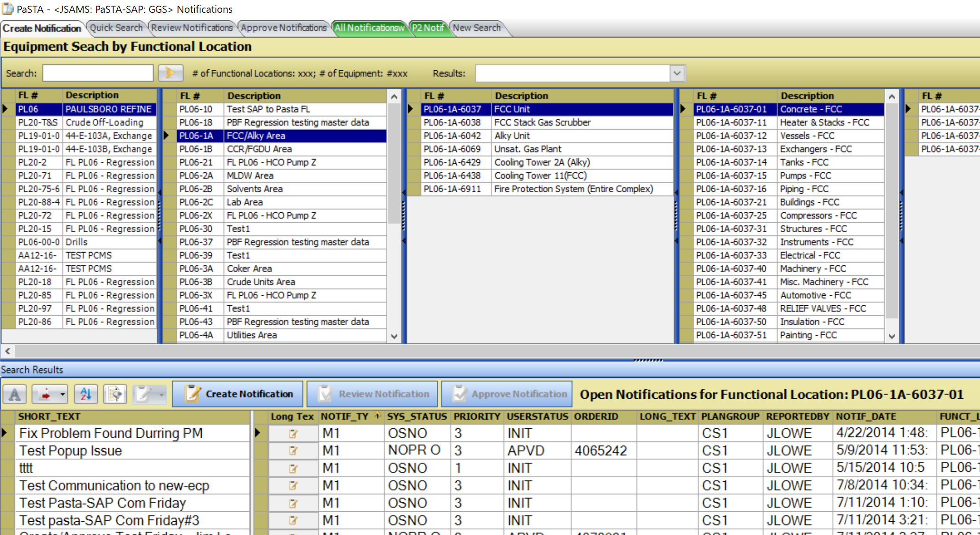This screenshot has width=980, height=535.
Task: Open long text icon for 'Test pasta-SAP Com Friday#3'
Action: tap(293, 520)
